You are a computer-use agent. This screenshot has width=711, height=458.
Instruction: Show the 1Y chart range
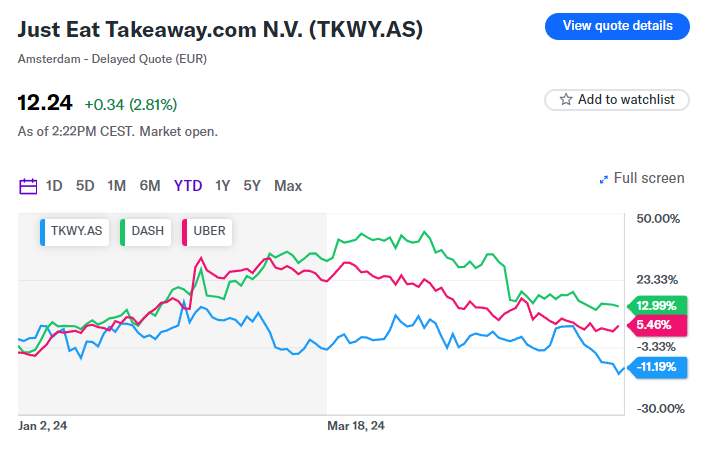tap(222, 185)
